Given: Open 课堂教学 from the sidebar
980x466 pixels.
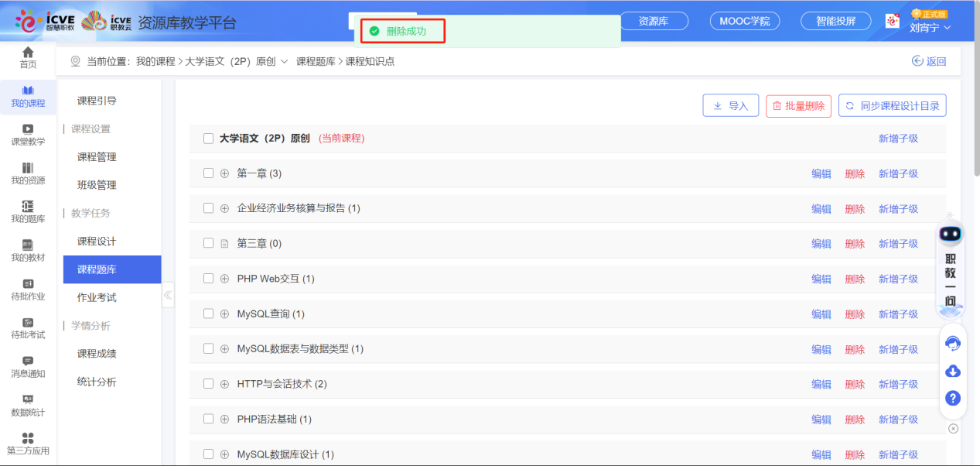Looking at the screenshot, I should coord(28,129).
